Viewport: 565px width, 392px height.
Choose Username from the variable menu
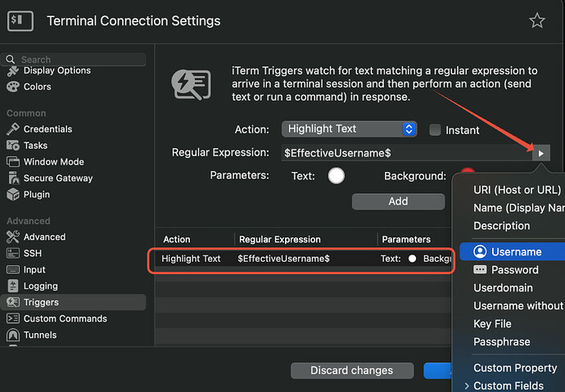click(x=516, y=251)
